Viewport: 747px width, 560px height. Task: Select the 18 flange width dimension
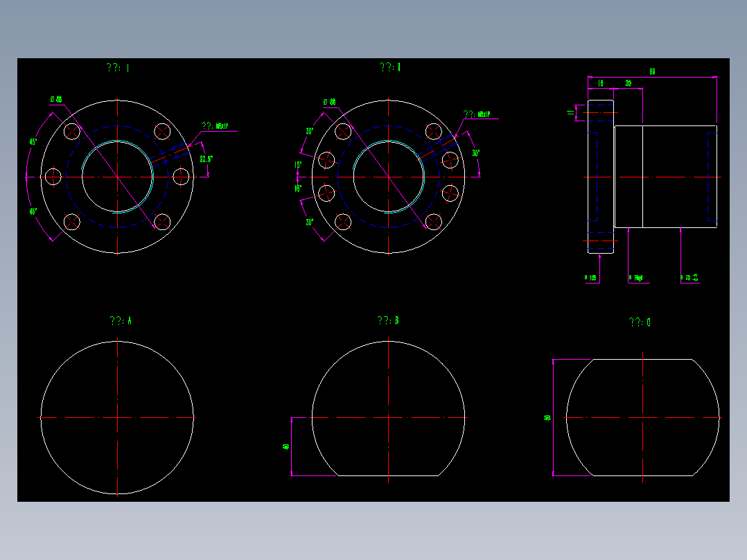tap(600, 83)
